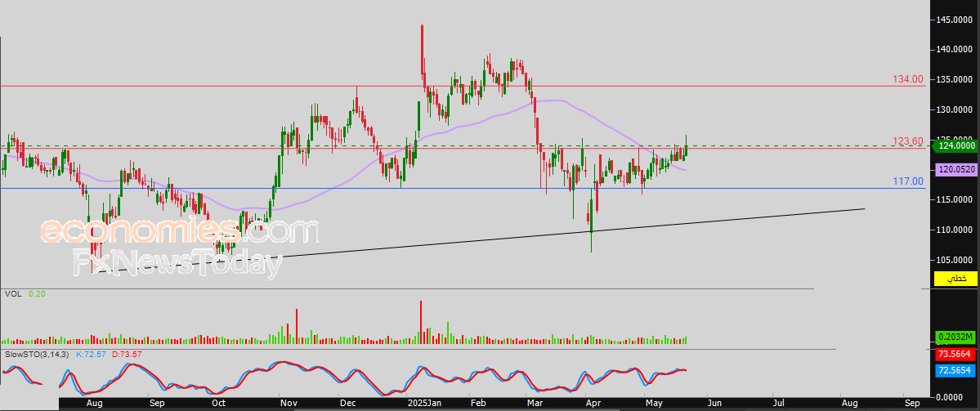This screenshot has width=980, height=411.
Task: Click the Dec date axis label
Action: 347,404
